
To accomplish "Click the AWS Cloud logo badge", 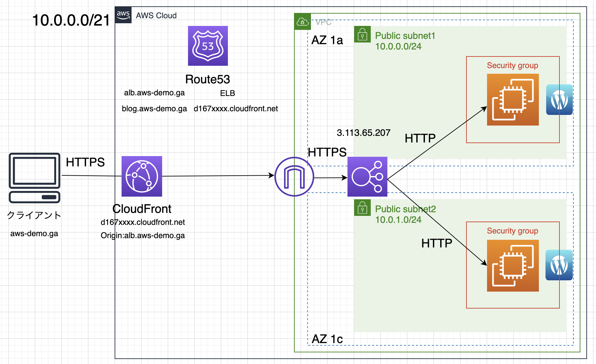I will point(123,15).
